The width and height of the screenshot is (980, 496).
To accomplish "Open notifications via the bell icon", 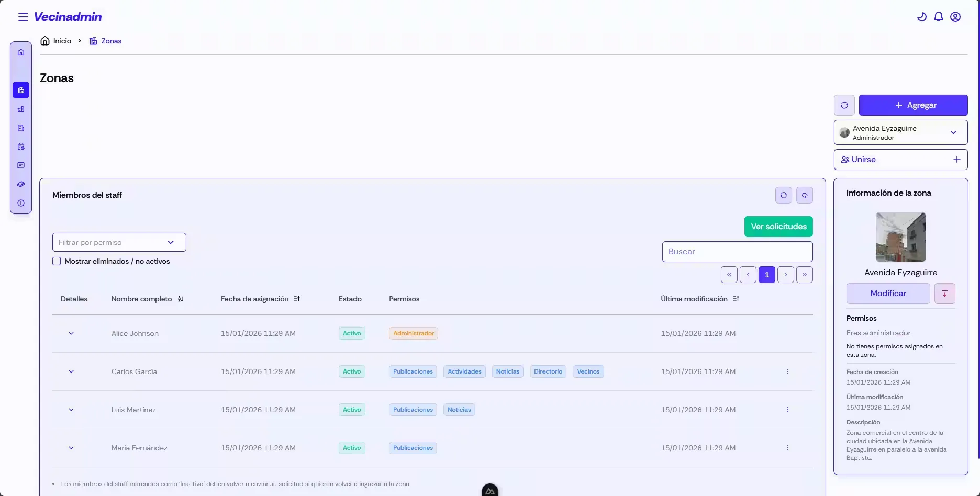I will pyautogui.click(x=938, y=16).
